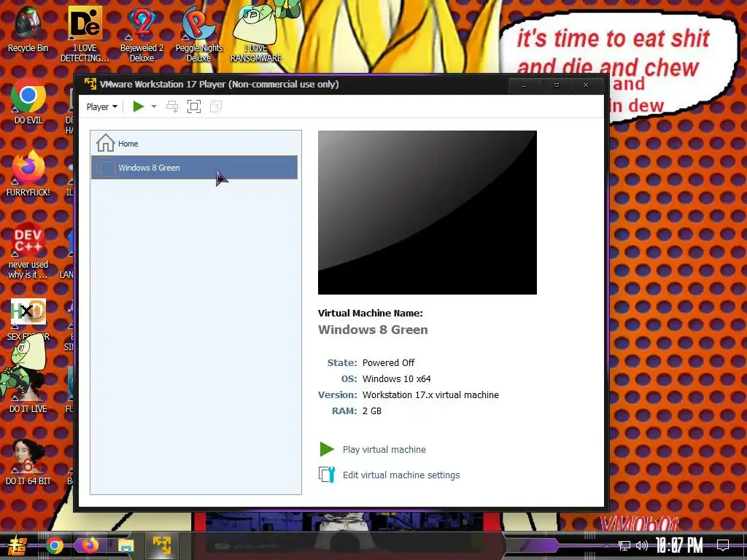Open Firefox from the taskbar
The image size is (747, 560).
click(x=90, y=545)
